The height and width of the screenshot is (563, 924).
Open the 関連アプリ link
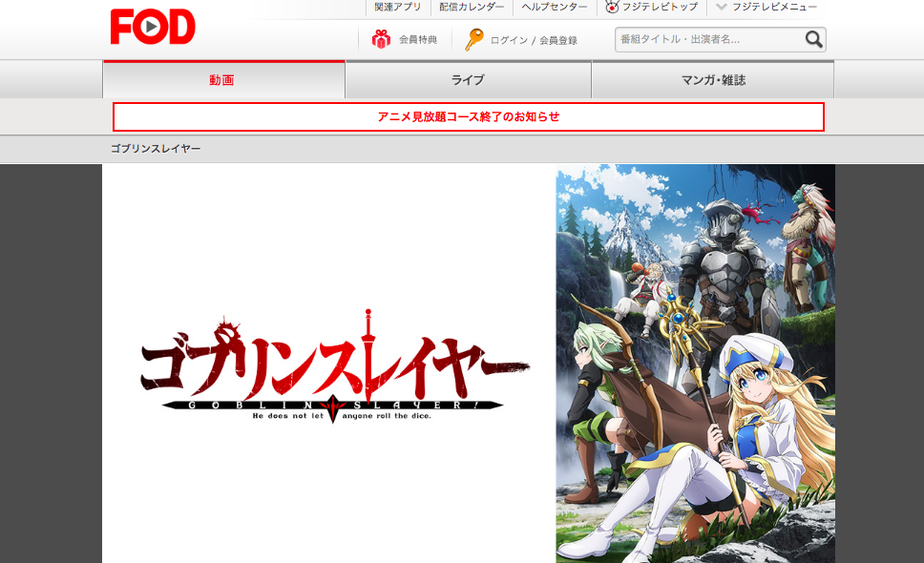(x=398, y=7)
